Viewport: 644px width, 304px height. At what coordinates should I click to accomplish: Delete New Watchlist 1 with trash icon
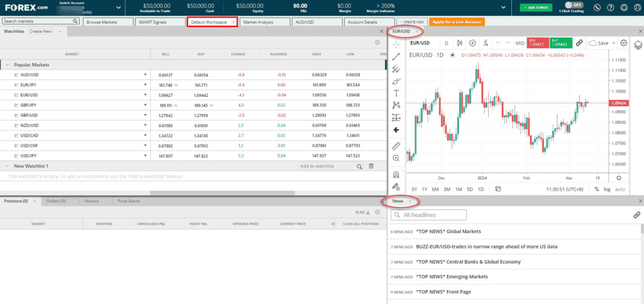pos(371,166)
